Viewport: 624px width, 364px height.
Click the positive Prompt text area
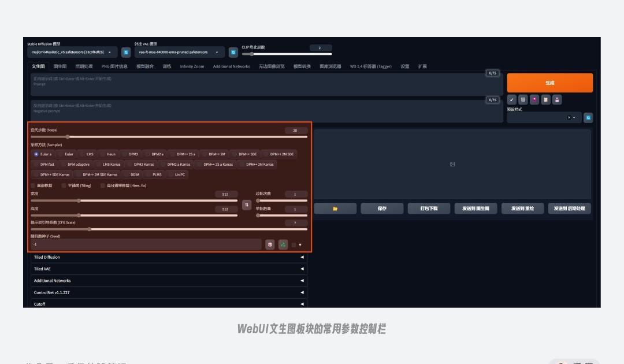pyautogui.click(x=266, y=84)
